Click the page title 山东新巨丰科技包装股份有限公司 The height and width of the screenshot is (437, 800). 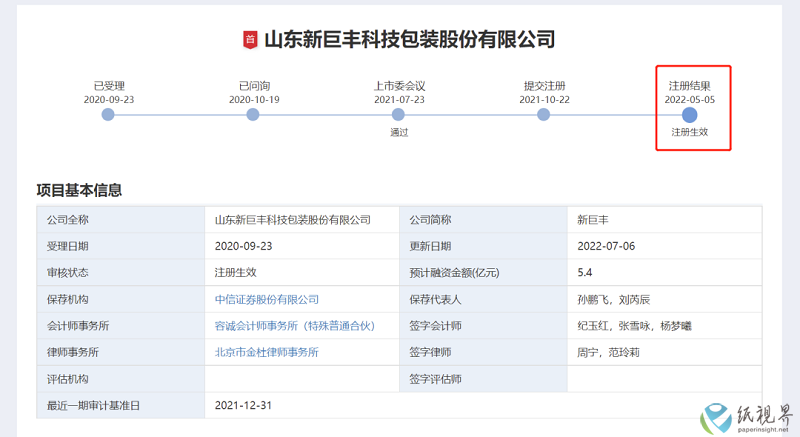pyautogui.click(x=410, y=40)
